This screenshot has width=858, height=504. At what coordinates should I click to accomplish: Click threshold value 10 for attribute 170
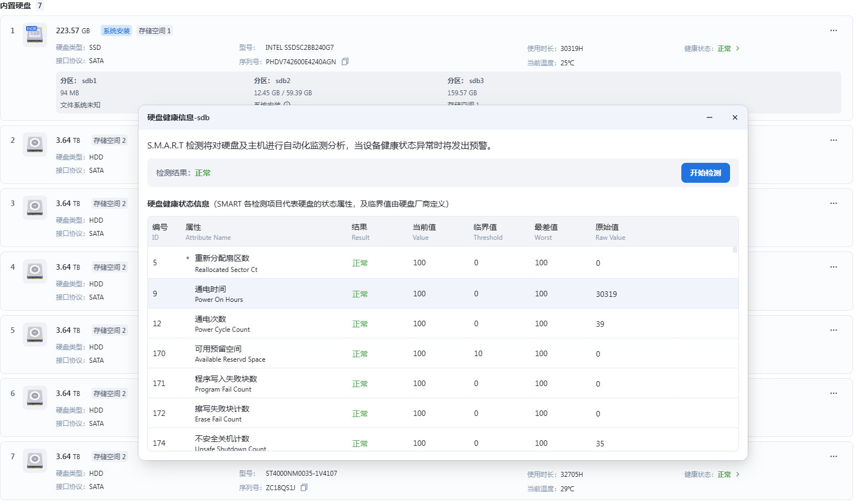tap(478, 353)
